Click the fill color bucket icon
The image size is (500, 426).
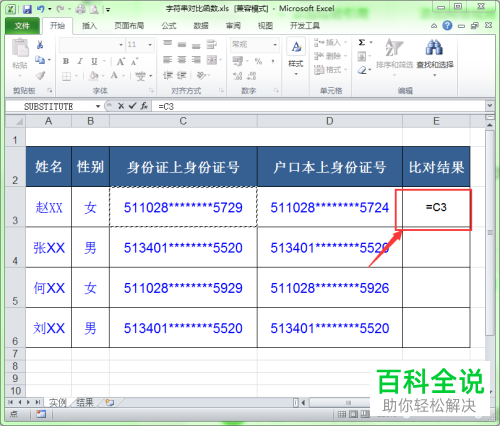pos(94,76)
